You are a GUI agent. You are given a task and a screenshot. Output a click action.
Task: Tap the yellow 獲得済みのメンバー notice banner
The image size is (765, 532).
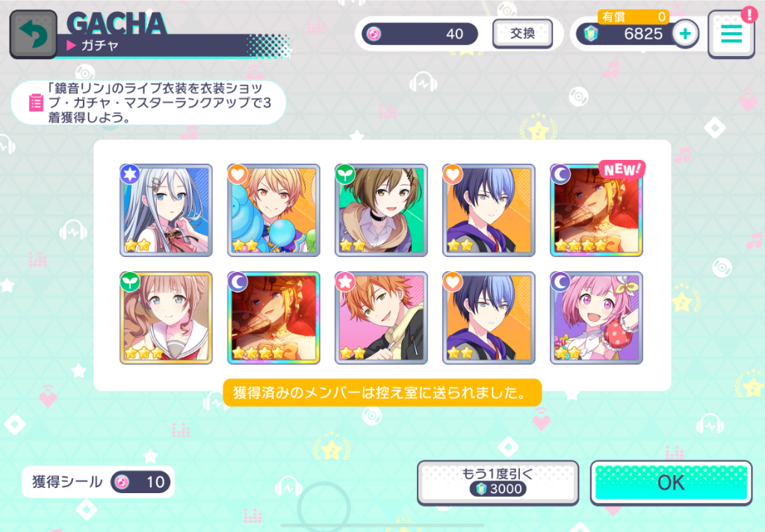point(382,392)
